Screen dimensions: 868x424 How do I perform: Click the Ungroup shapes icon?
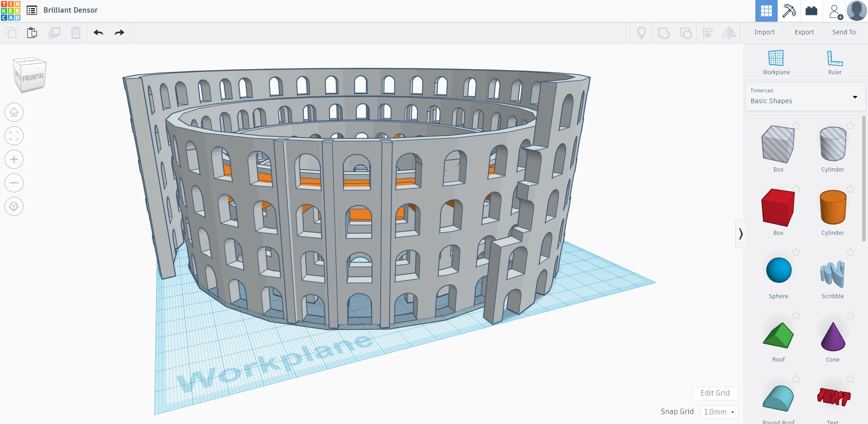coord(686,33)
